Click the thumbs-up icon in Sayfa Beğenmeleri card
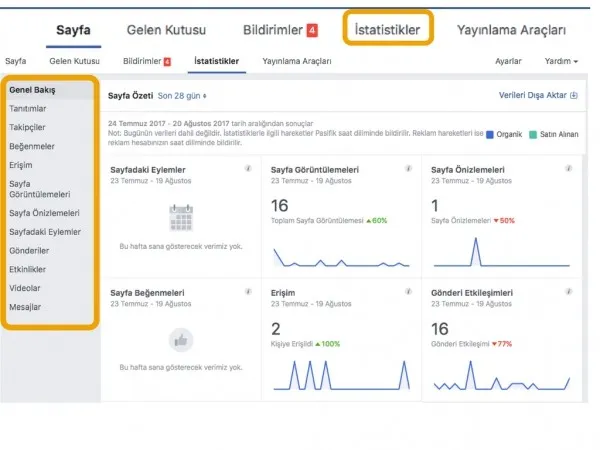The width and height of the screenshot is (600, 450). (x=181, y=340)
